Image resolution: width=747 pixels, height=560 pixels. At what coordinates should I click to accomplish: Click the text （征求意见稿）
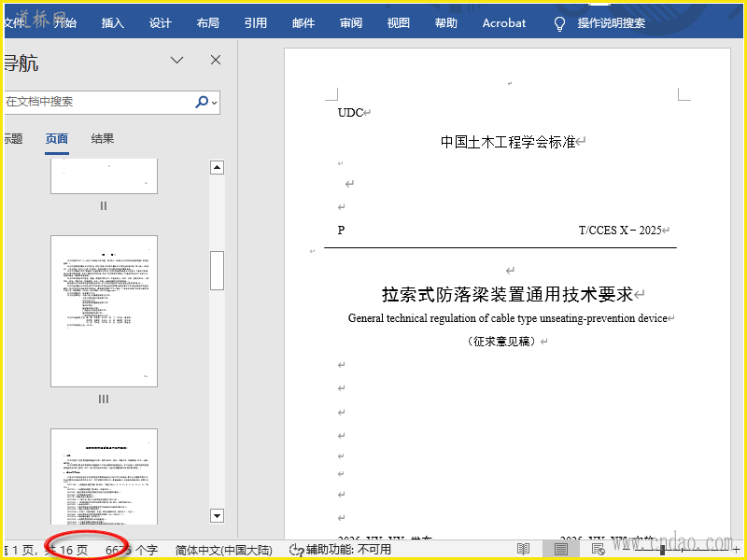(x=501, y=341)
